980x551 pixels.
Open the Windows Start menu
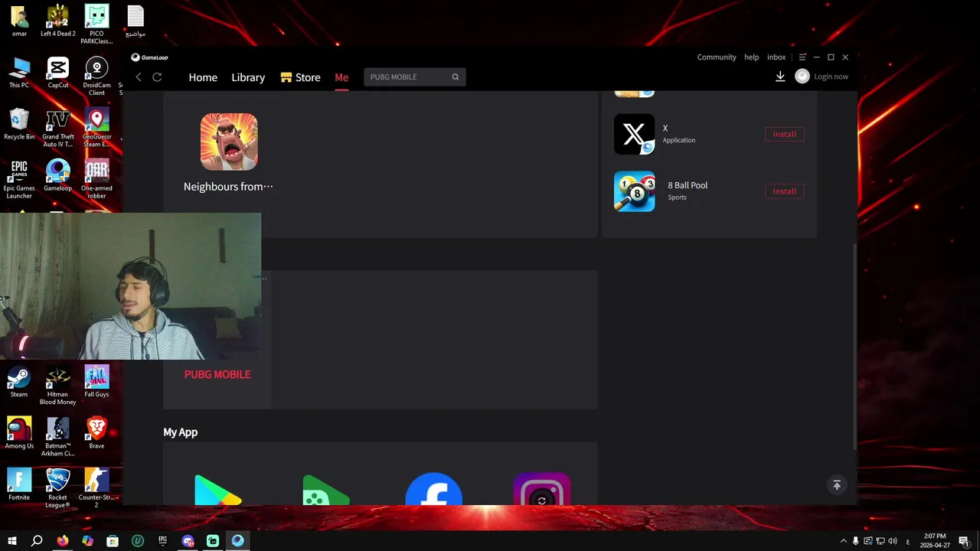[12, 541]
